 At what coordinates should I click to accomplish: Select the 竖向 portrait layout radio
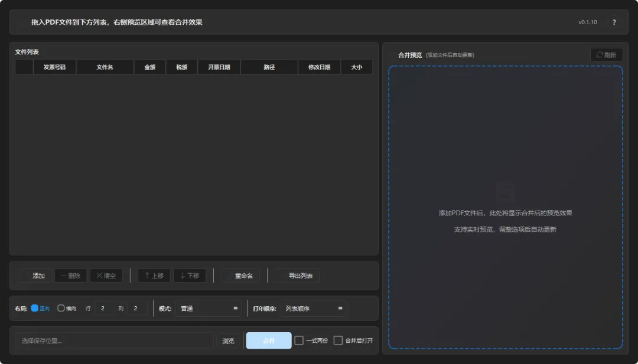click(35, 309)
